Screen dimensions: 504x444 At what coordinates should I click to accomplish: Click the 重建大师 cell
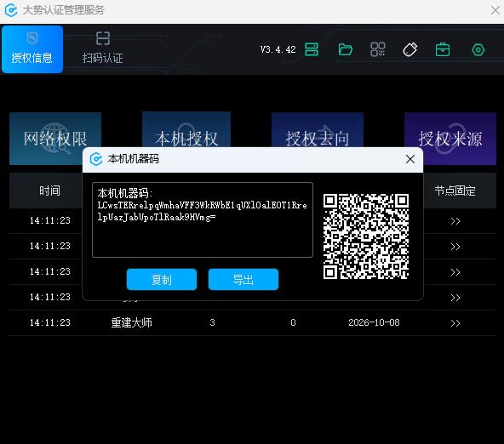[131, 322]
